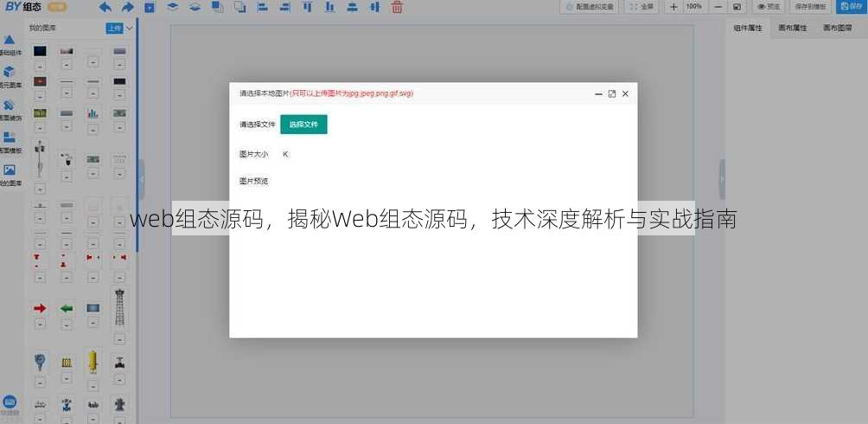
Task: Collapse the left panel with its handle
Action: click(142, 179)
